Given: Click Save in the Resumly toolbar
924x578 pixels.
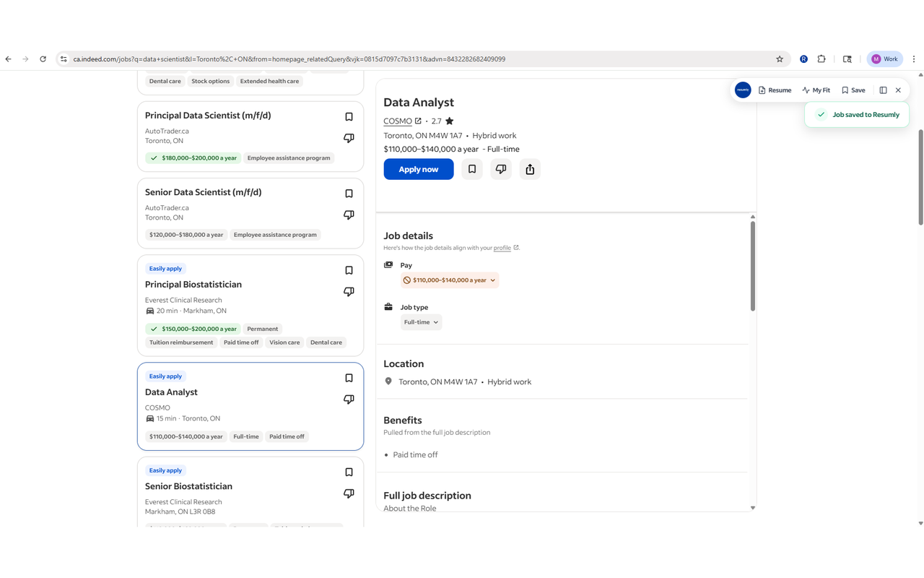Looking at the screenshot, I should click(853, 90).
